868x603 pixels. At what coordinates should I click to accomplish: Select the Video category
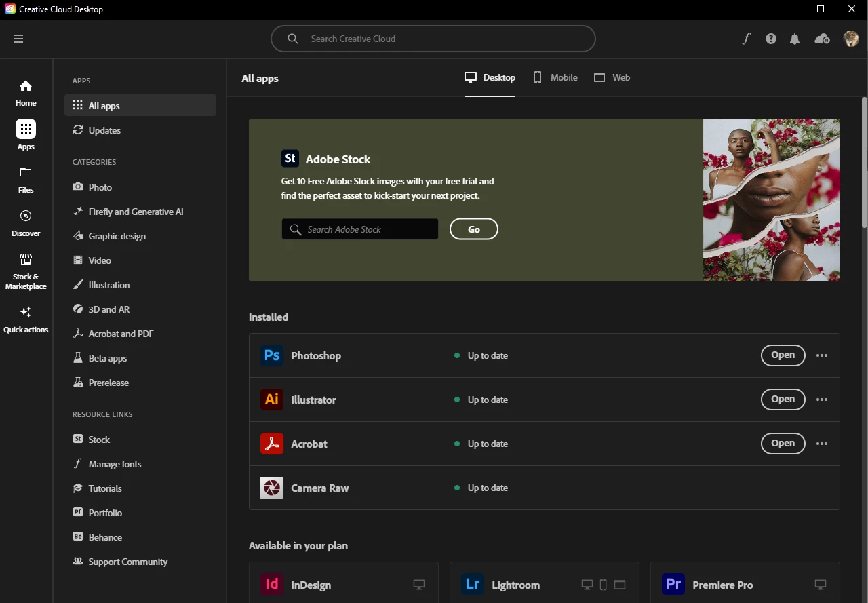click(x=140, y=260)
